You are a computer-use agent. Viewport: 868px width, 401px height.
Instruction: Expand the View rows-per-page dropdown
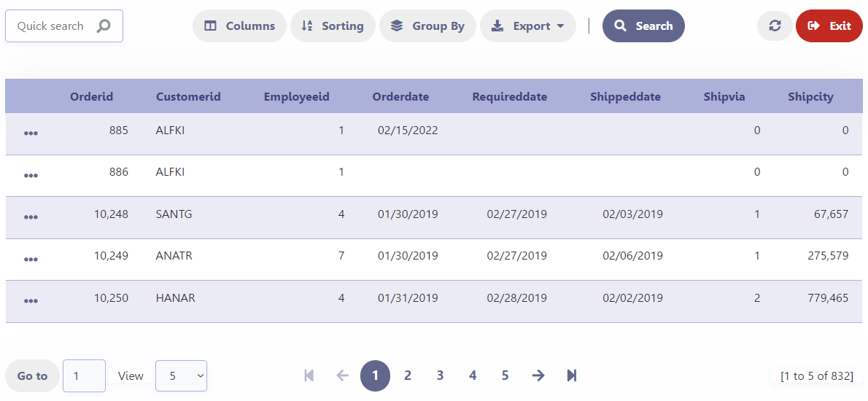point(181,376)
